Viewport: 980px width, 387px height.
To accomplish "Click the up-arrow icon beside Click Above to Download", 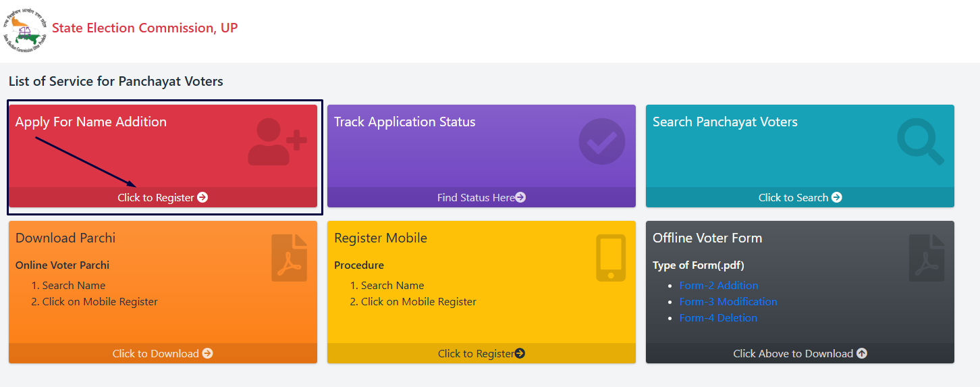I will coord(862,353).
